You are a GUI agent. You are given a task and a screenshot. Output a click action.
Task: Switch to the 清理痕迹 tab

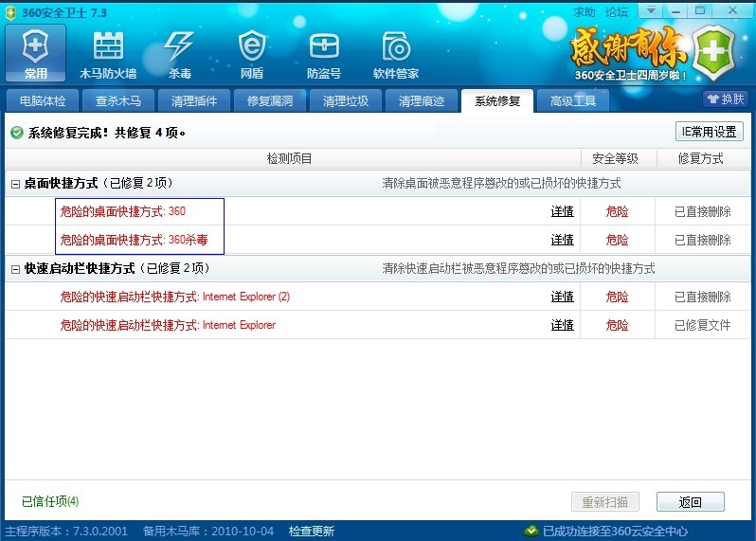pyautogui.click(x=422, y=100)
